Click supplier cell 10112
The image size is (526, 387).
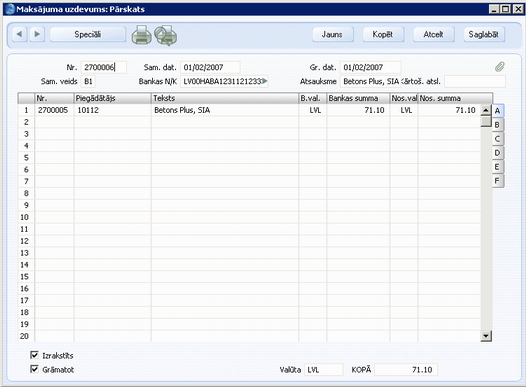112,110
